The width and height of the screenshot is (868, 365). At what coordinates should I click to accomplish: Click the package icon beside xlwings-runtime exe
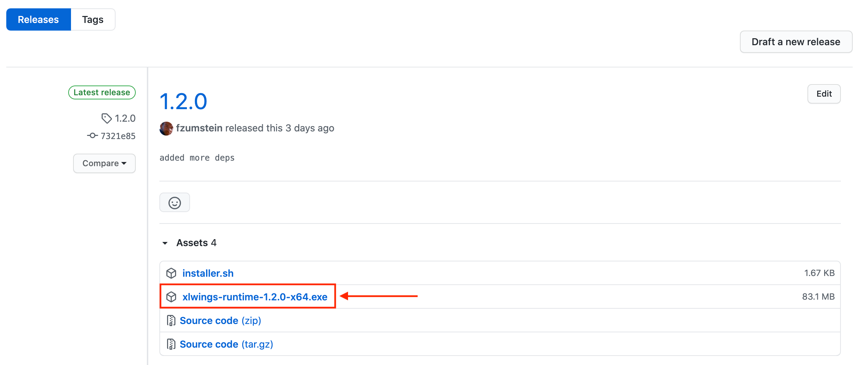click(x=171, y=297)
